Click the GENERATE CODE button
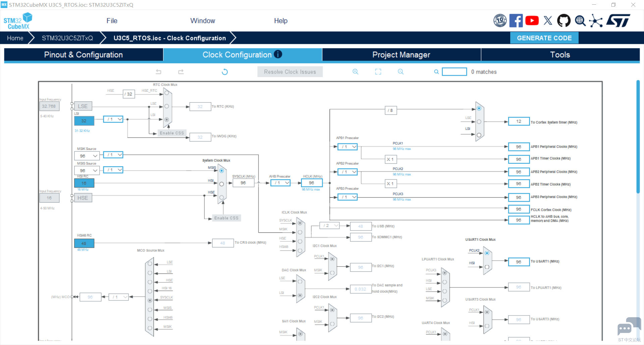Image resolution: width=644 pixels, height=345 pixels. point(544,38)
